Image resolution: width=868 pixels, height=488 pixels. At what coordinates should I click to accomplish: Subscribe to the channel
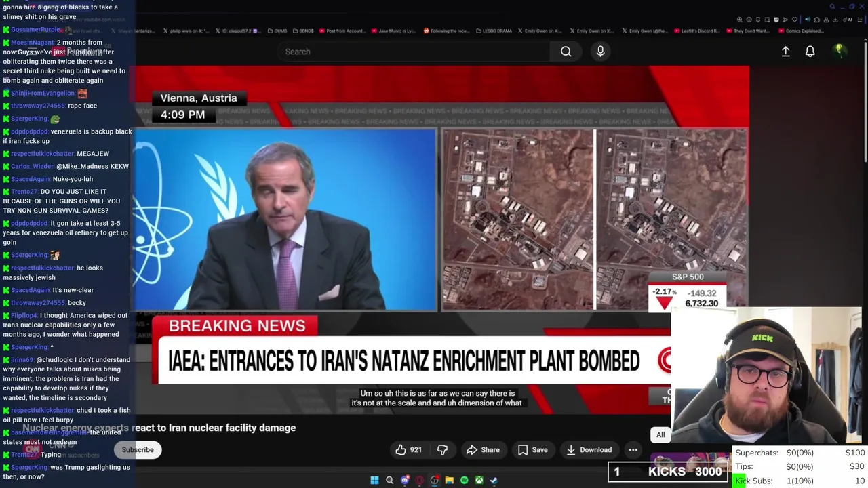pyautogui.click(x=138, y=450)
